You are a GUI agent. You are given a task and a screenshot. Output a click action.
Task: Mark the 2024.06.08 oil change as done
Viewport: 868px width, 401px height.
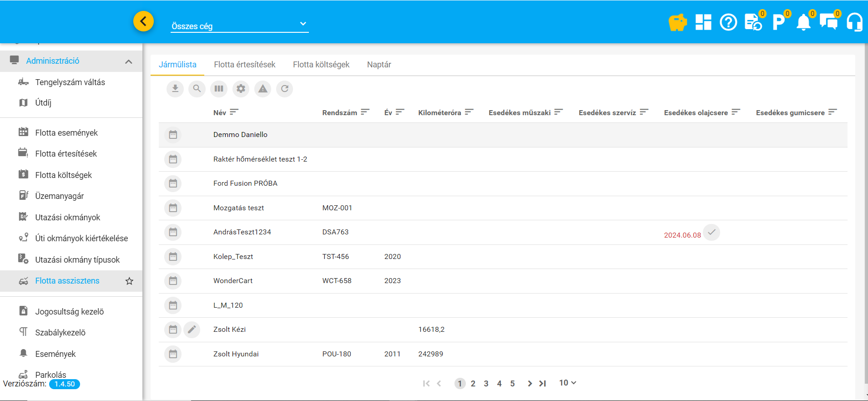[712, 233]
